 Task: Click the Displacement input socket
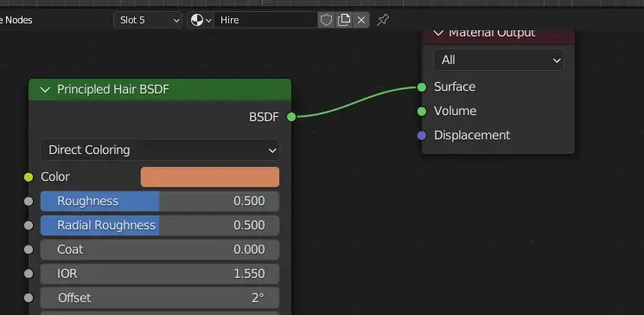[x=422, y=135]
